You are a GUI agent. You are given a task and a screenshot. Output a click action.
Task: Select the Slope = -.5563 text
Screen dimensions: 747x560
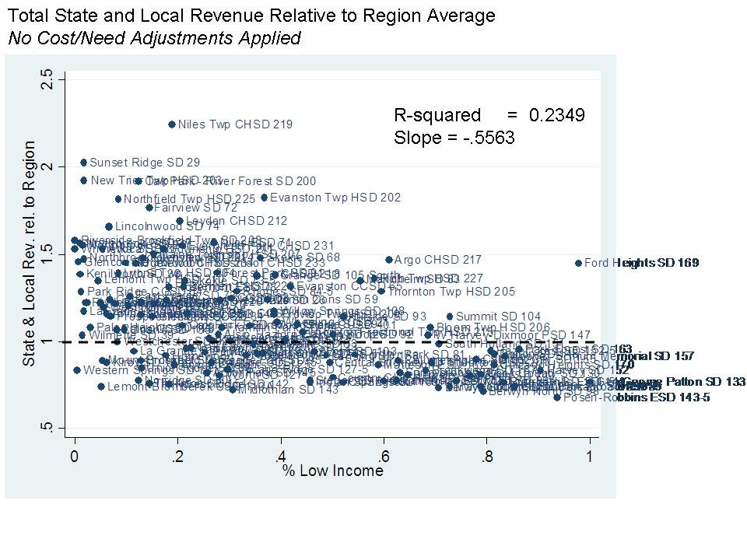[x=454, y=138]
